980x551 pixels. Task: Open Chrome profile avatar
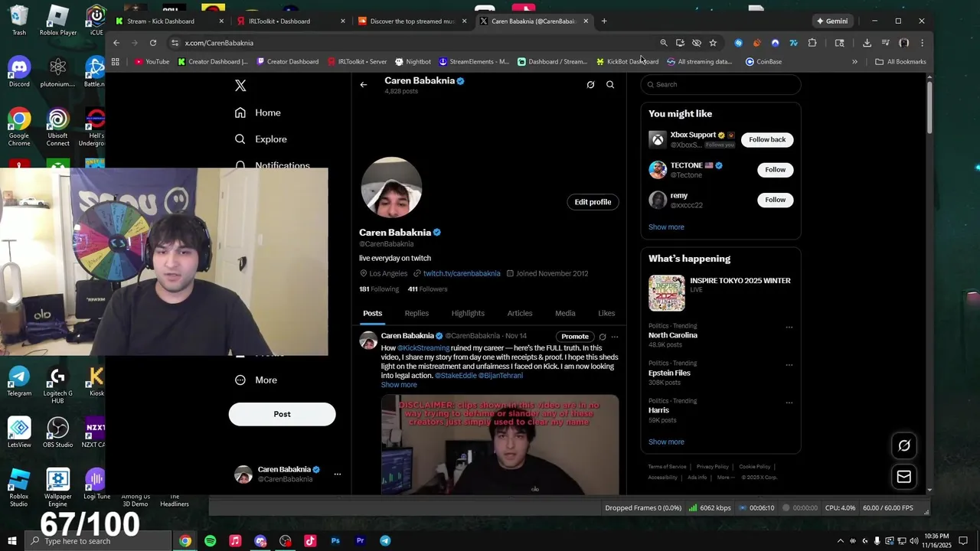pos(903,43)
